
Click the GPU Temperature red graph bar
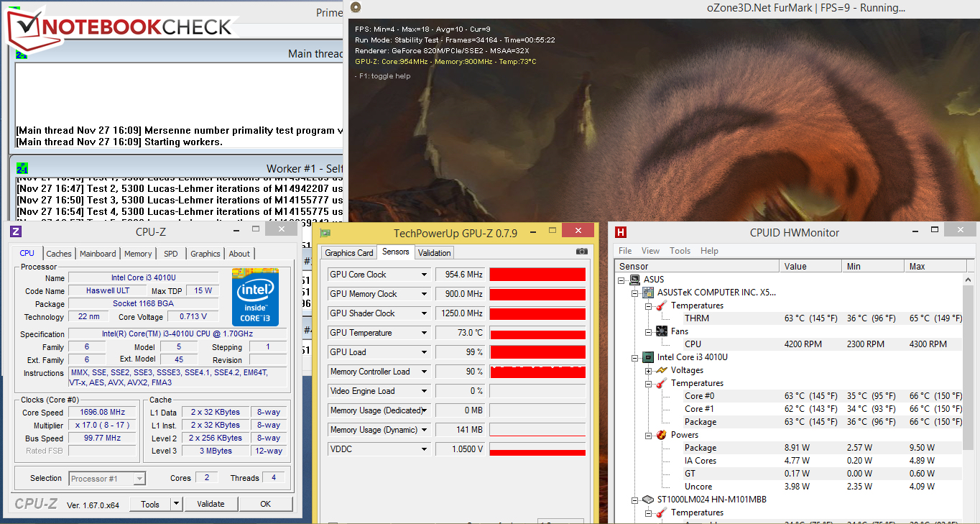pyautogui.click(x=537, y=333)
